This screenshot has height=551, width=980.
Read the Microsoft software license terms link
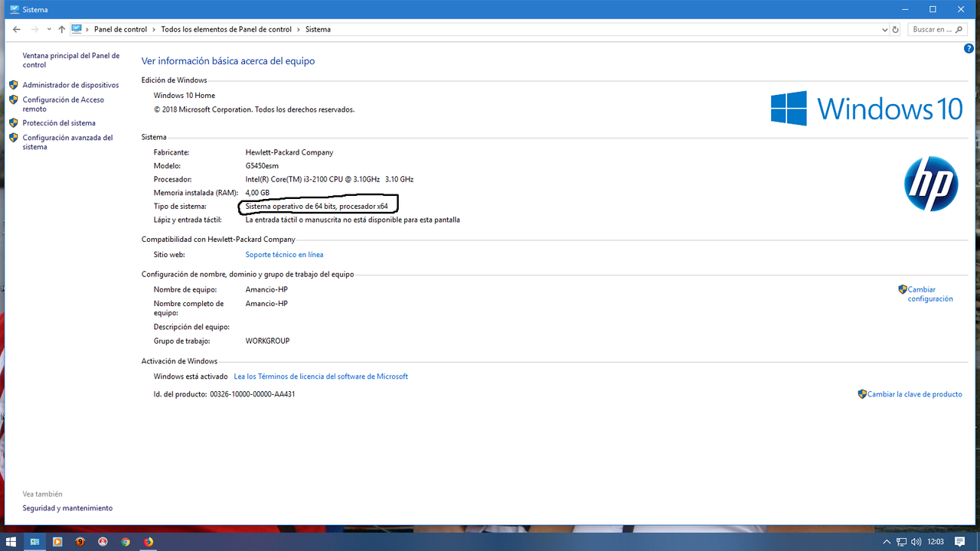tap(321, 377)
